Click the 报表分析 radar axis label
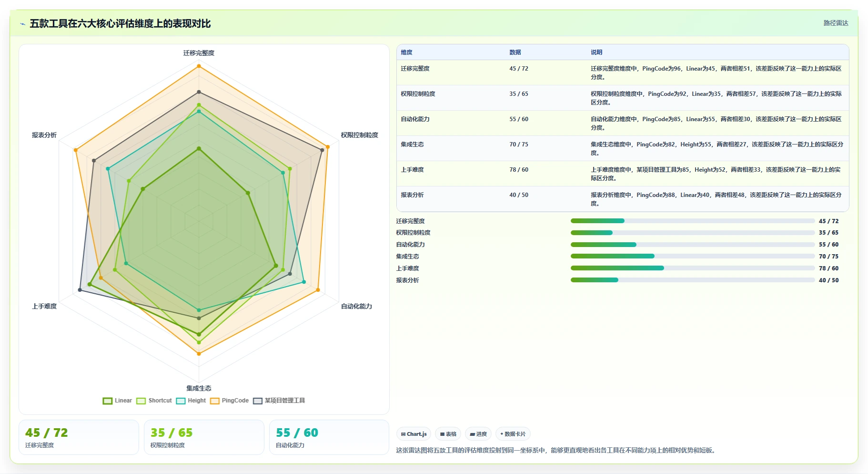 44,135
